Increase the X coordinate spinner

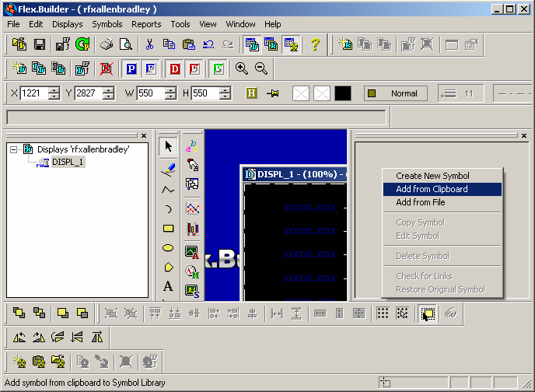(x=54, y=90)
